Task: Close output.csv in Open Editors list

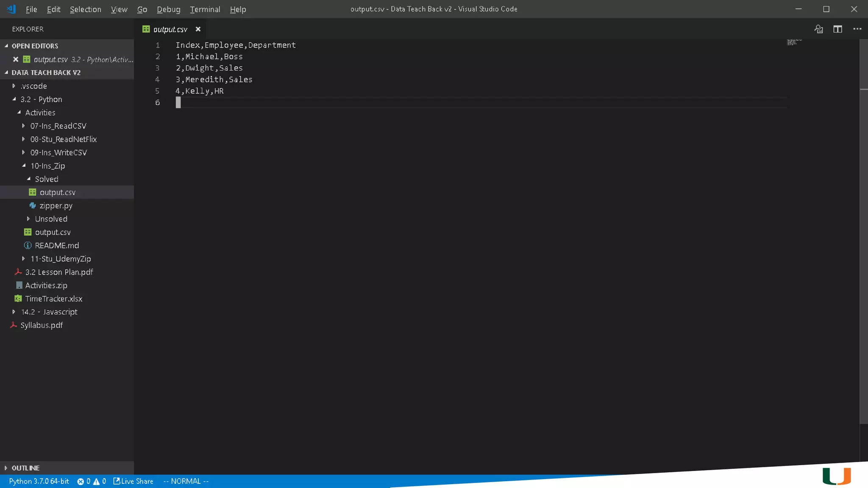Action: [16, 59]
